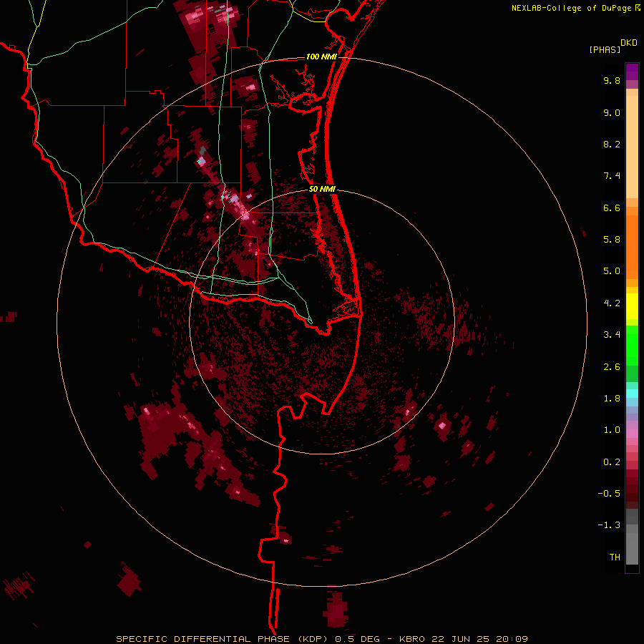The width and height of the screenshot is (644, 644).
Task: Click the NEXLAB-College of DuPage label
Action: click(571, 8)
